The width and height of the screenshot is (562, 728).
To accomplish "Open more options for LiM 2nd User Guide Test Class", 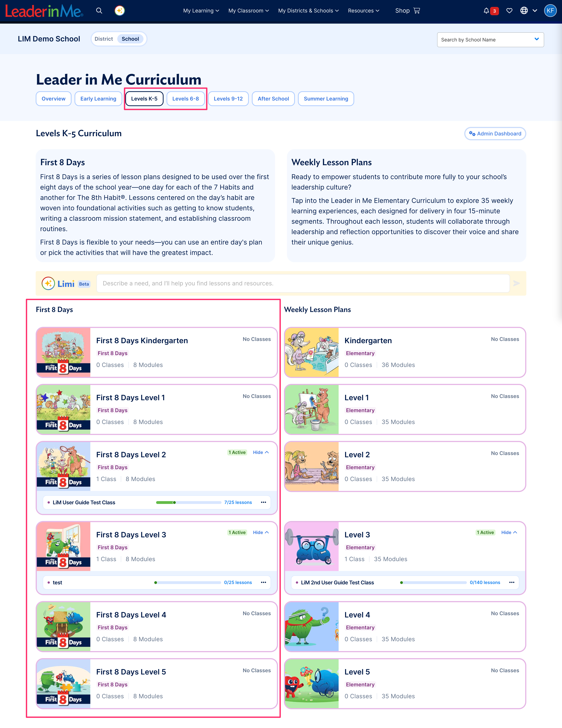I will point(512,582).
